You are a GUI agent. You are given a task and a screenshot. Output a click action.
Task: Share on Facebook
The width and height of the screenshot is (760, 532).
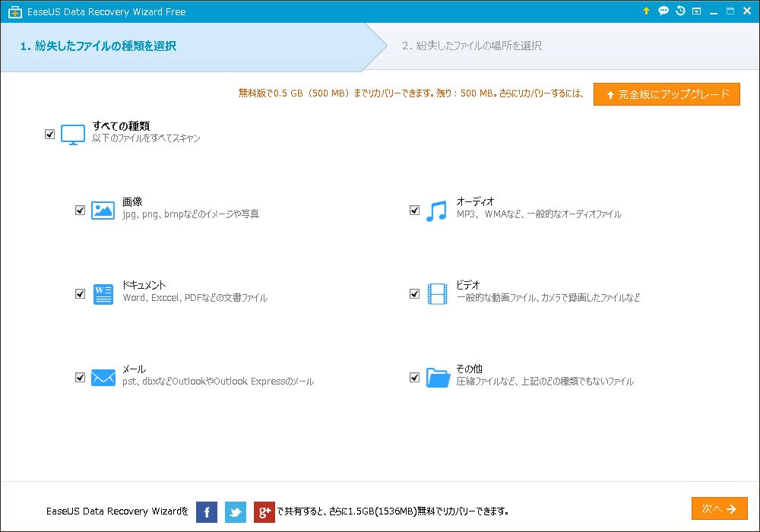(207, 511)
